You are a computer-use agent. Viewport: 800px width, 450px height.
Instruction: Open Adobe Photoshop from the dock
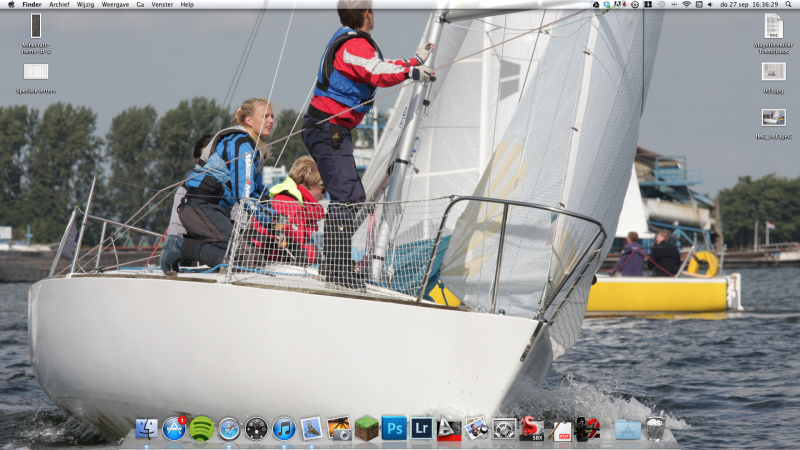pyautogui.click(x=394, y=429)
